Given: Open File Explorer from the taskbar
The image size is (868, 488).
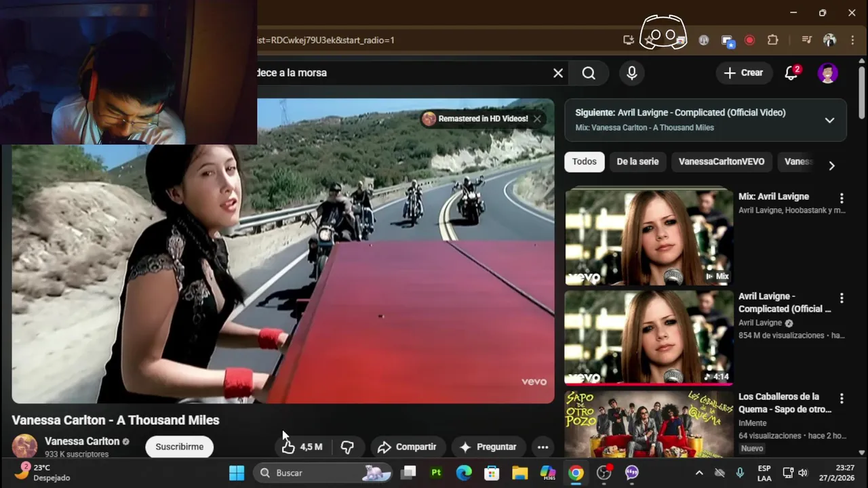Looking at the screenshot, I should click(x=519, y=472).
